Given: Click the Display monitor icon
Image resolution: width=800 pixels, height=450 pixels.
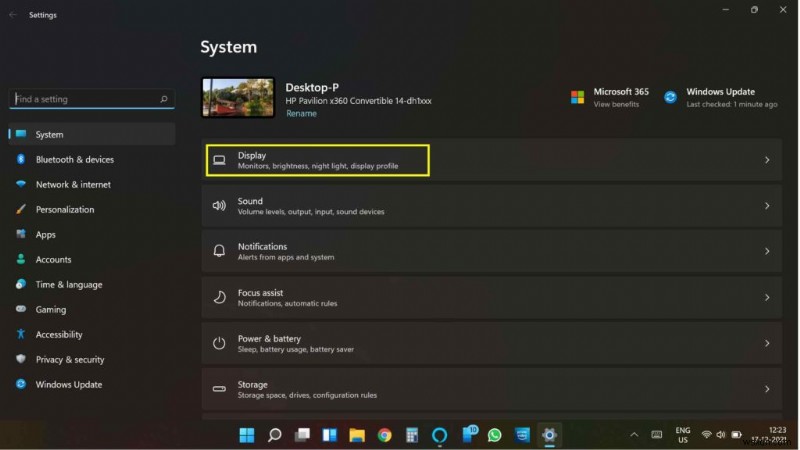Looking at the screenshot, I should 219,160.
